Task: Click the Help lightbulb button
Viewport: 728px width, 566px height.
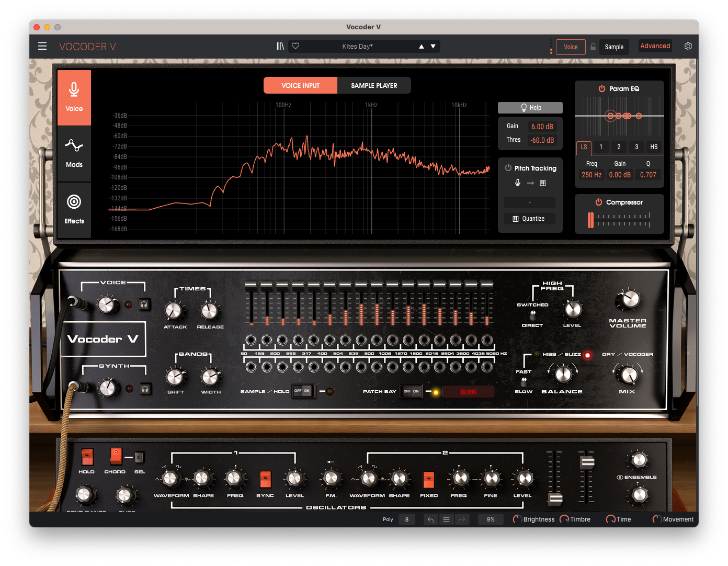Action: pyautogui.click(x=530, y=108)
